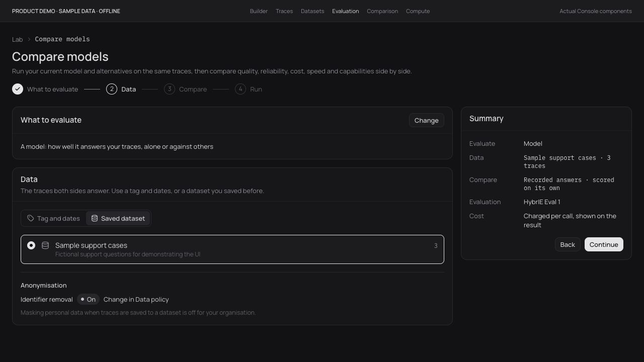Click Recorded answers · scored on its own
This screenshot has height=362, width=644.
coord(569,184)
